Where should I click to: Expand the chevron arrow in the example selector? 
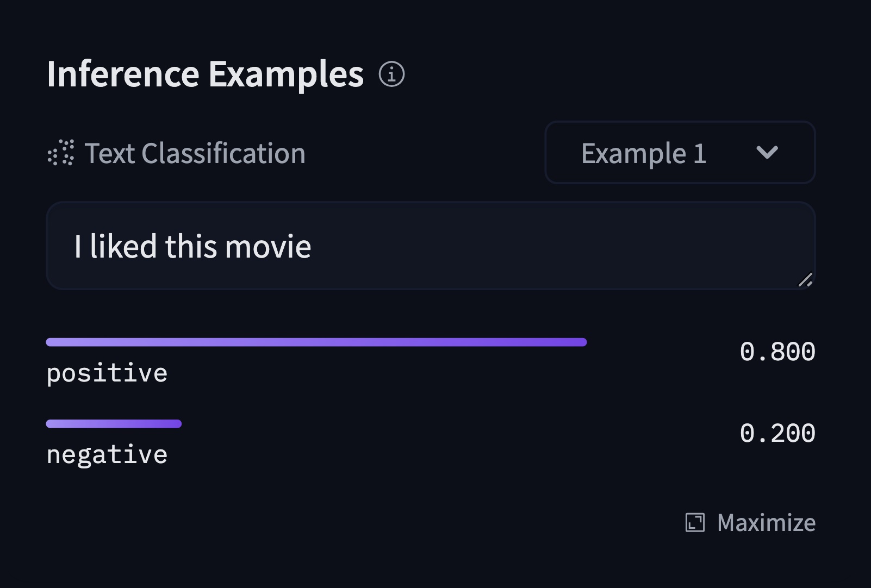767,152
